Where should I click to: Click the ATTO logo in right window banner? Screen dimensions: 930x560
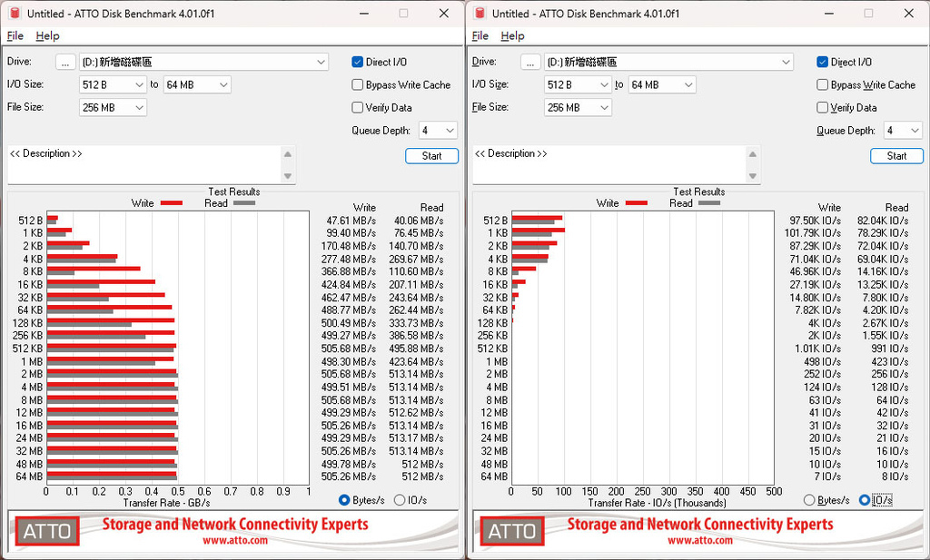click(x=512, y=531)
